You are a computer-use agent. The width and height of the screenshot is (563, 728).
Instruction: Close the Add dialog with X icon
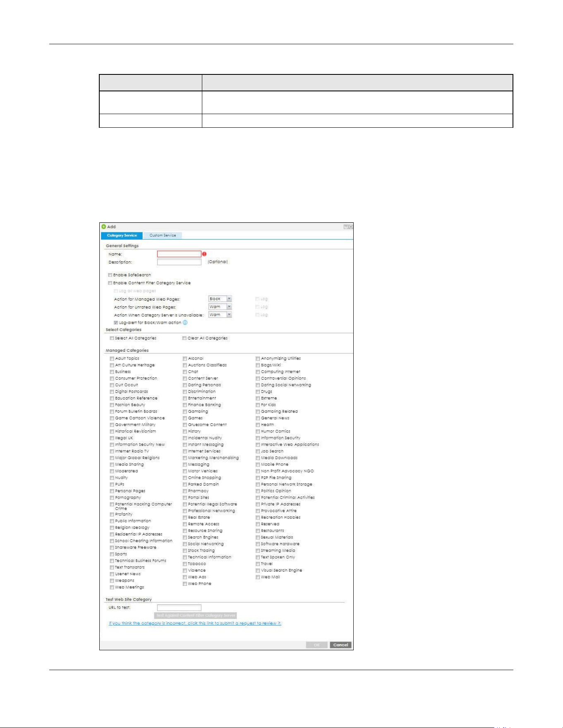351,227
